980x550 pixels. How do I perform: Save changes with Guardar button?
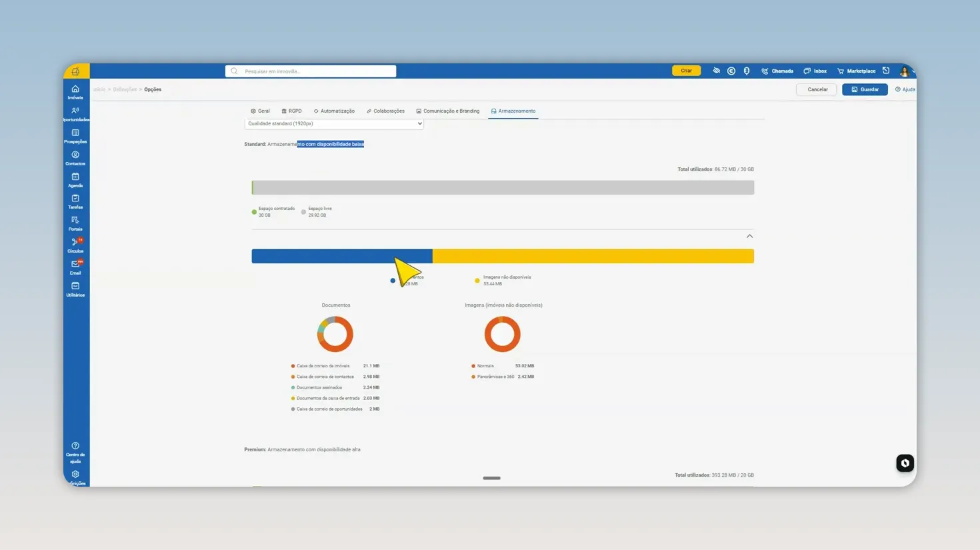coord(865,89)
